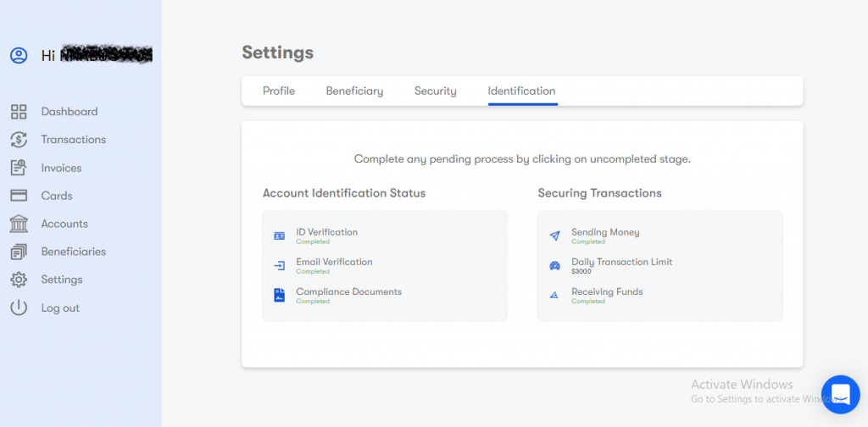Click Completed under Sending Money
This screenshot has height=427, width=868.
click(x=588, y=241)
